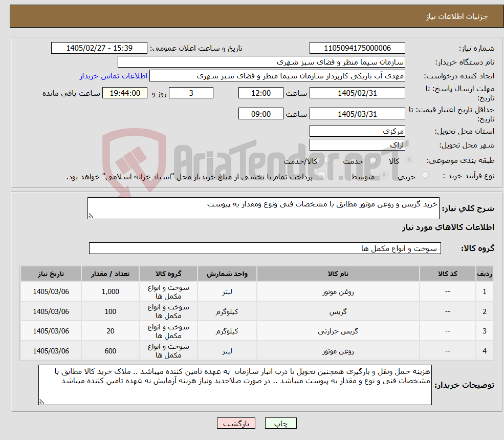Click the general need description textarea

point(263,208)
